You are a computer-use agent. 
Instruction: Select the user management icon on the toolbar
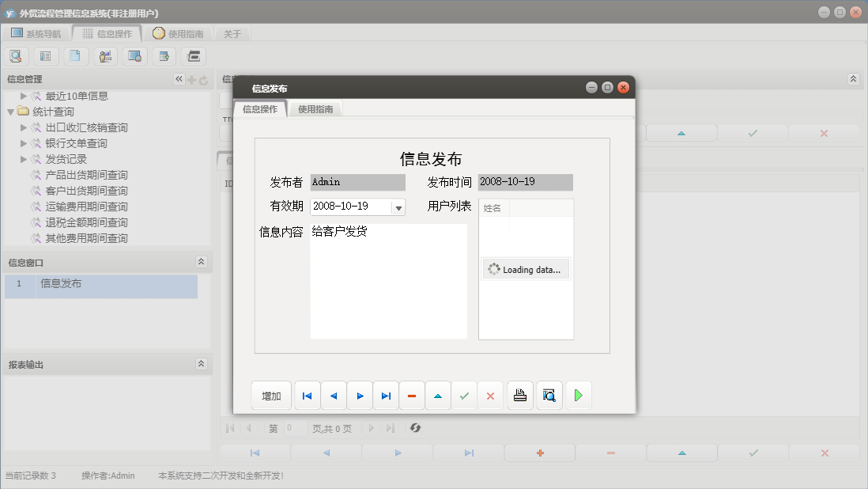click(x=104, y=55)
